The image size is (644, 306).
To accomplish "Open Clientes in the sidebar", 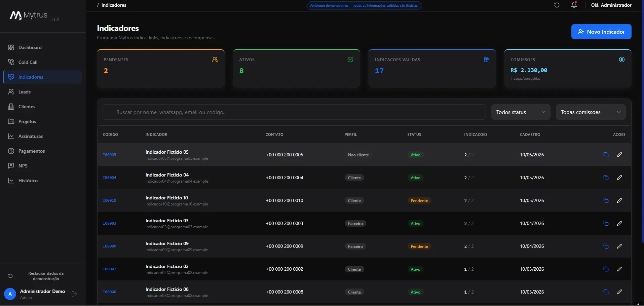I will (x=42, y=107).
